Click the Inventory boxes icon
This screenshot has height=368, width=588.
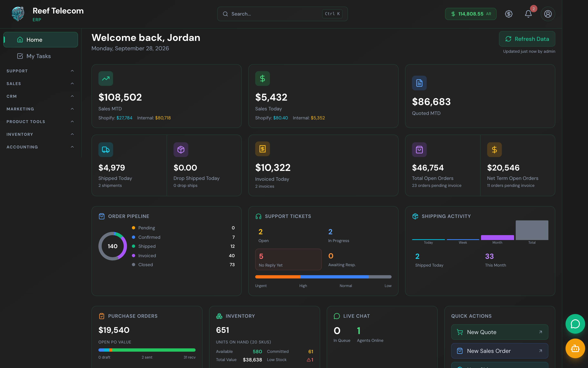[219, 316]
